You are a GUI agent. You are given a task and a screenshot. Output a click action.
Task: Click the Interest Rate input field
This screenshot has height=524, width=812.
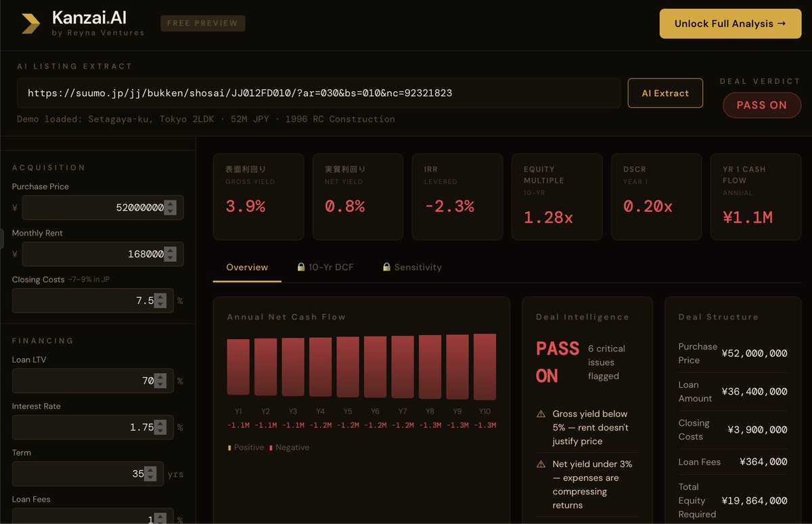(x=93, y=427)
